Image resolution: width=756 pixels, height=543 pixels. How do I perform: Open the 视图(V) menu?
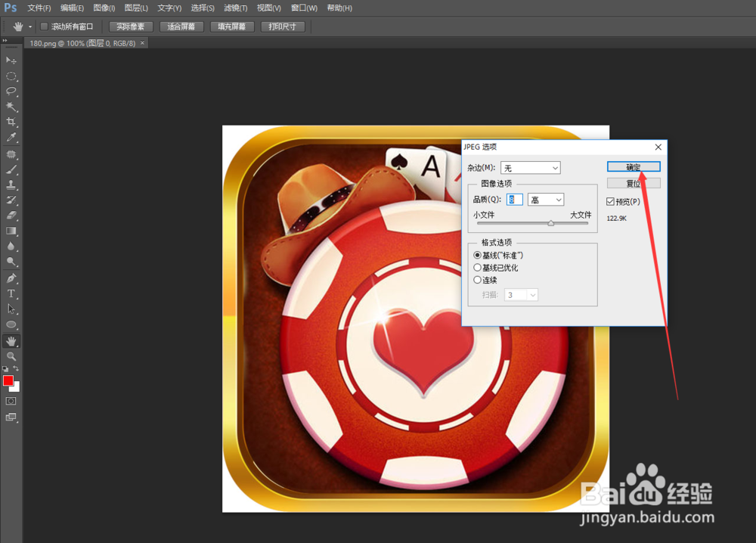point(268,8)
